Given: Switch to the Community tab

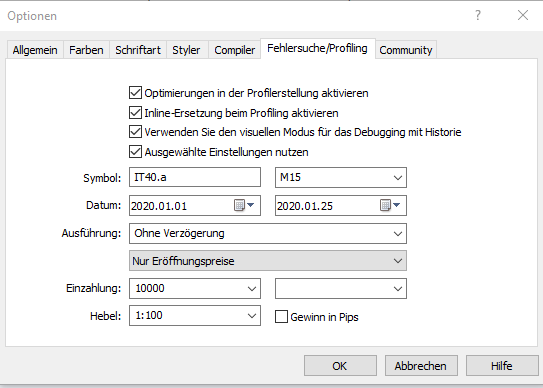Looking at the screenshot, I should tap(406, 50).
